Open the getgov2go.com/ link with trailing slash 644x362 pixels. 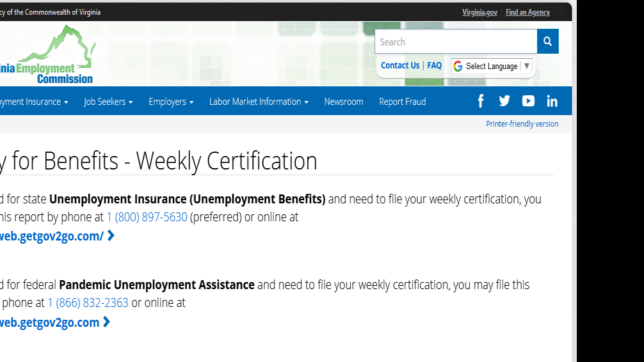(x=57, y=236)
